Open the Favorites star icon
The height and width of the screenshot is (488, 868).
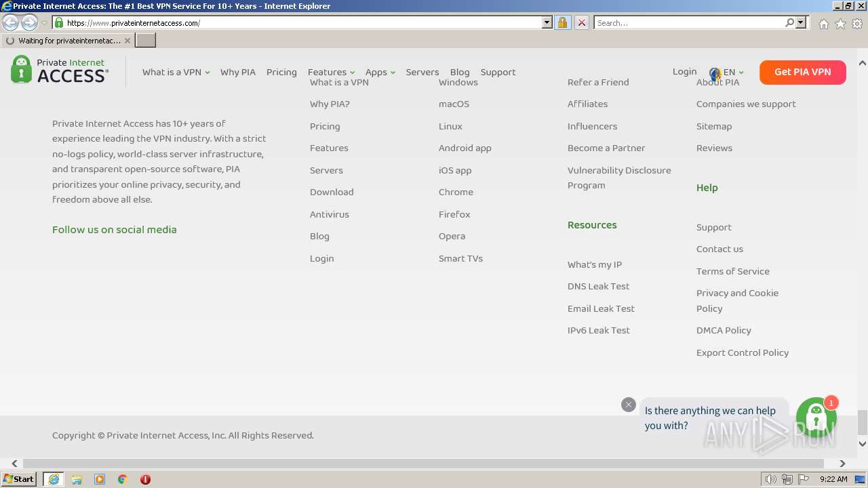point(840,24)
